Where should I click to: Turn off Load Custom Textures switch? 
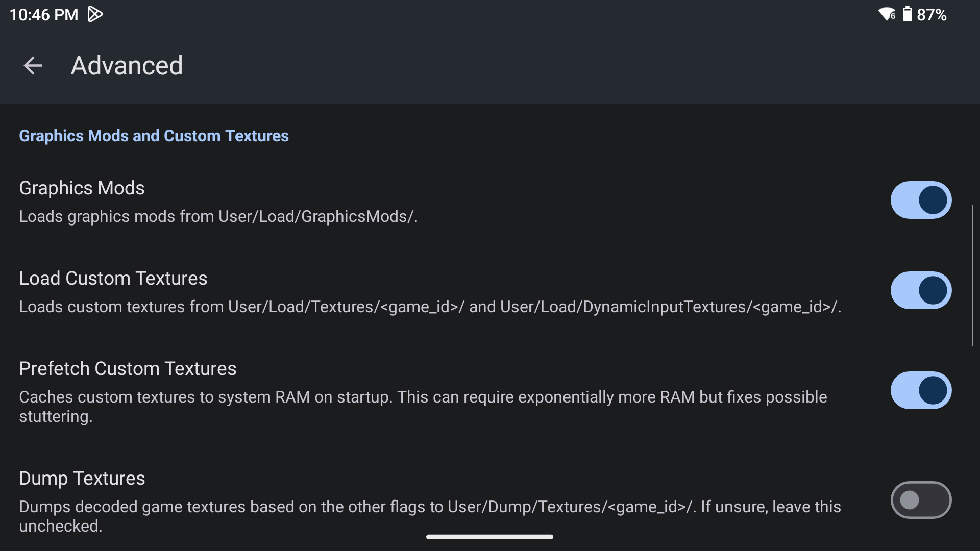coord(921,290)
